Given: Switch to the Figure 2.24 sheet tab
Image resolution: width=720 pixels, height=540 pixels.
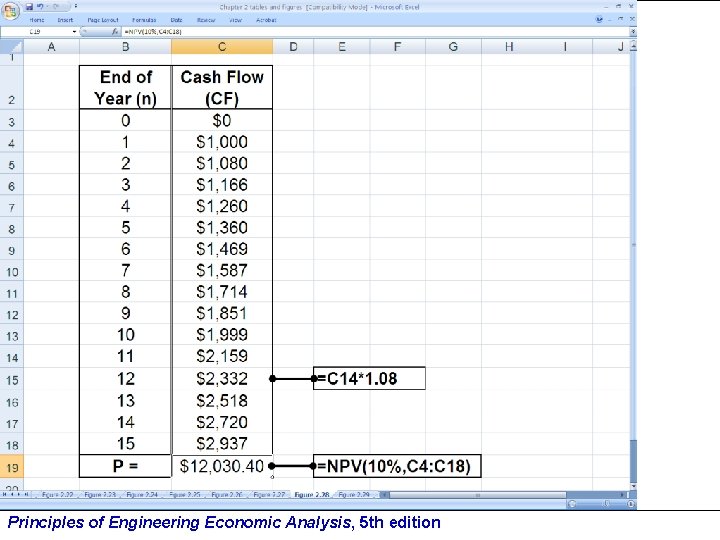Looking at the screenshot, I should pos(142,495).
